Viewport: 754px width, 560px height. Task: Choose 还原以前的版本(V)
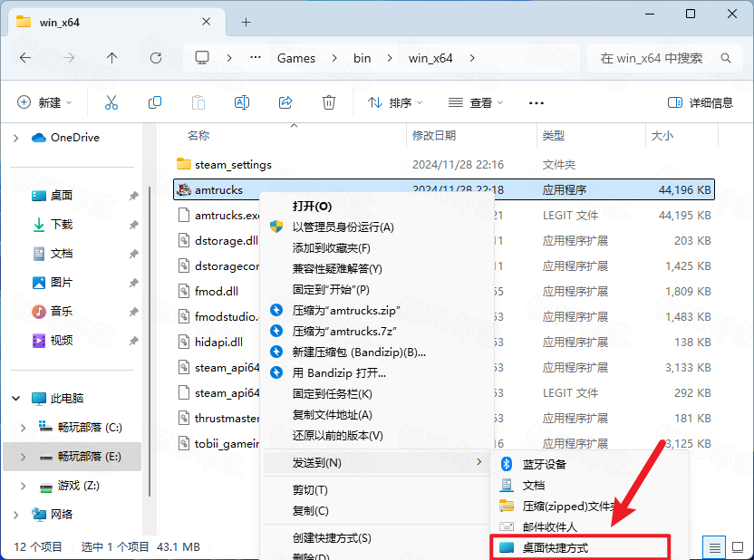point(377,436)
